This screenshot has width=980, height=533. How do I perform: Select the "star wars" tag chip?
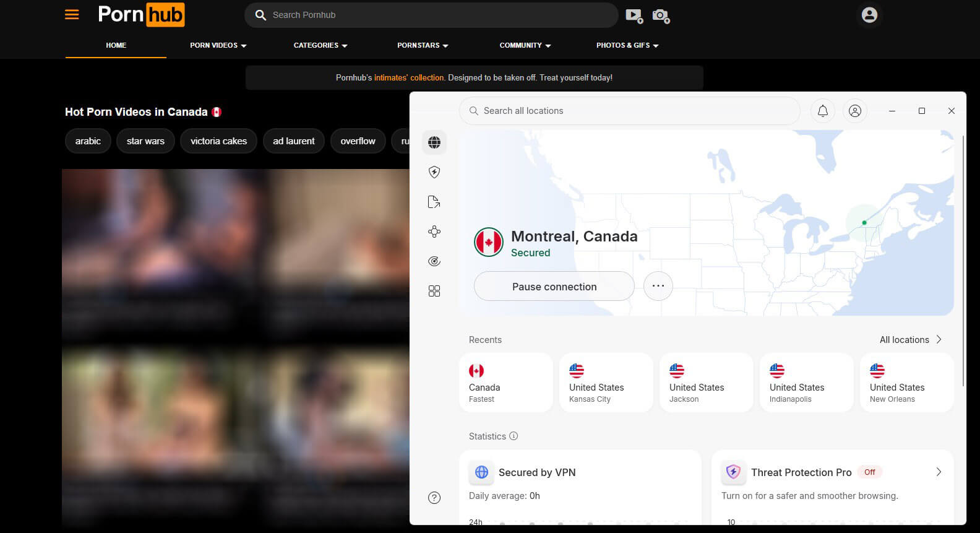(x=145, y=141)
